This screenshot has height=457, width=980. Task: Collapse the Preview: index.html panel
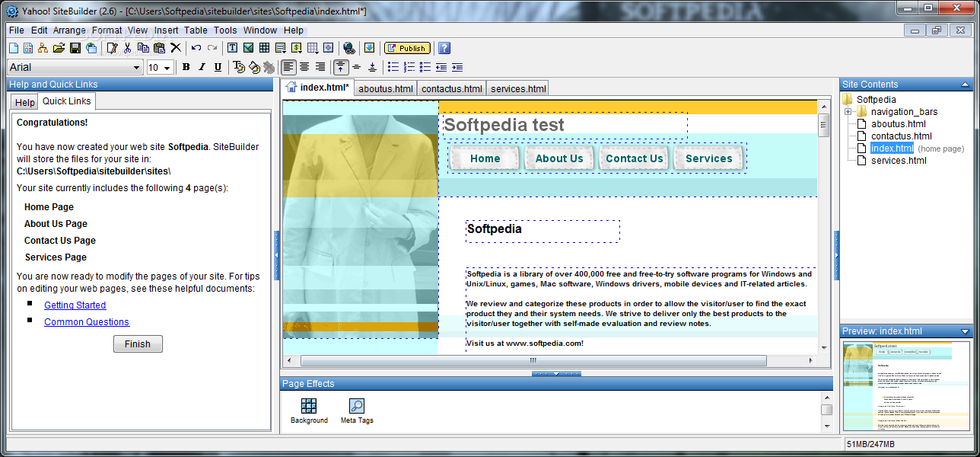(966, 331)
